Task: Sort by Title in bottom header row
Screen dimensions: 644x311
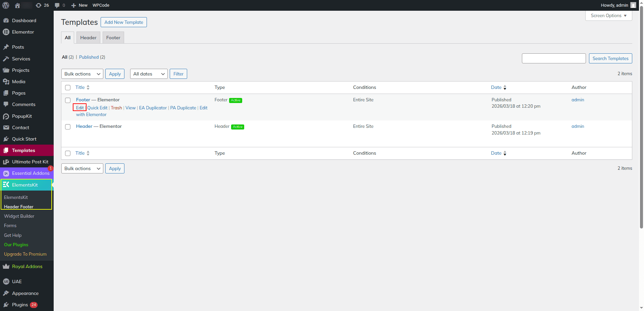Action: [x=83, y=153]
